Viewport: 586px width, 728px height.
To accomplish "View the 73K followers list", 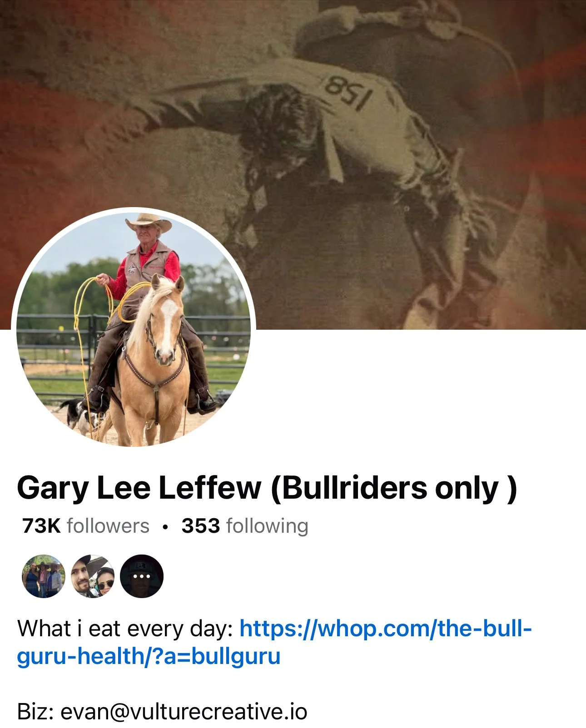I will [85, 526].
